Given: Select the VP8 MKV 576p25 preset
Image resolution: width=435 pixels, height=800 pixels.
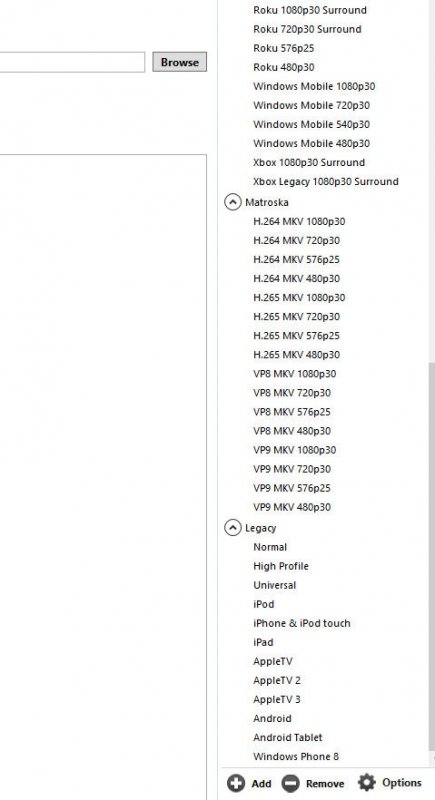Looking at the screenshot, I should click(292, 412).
